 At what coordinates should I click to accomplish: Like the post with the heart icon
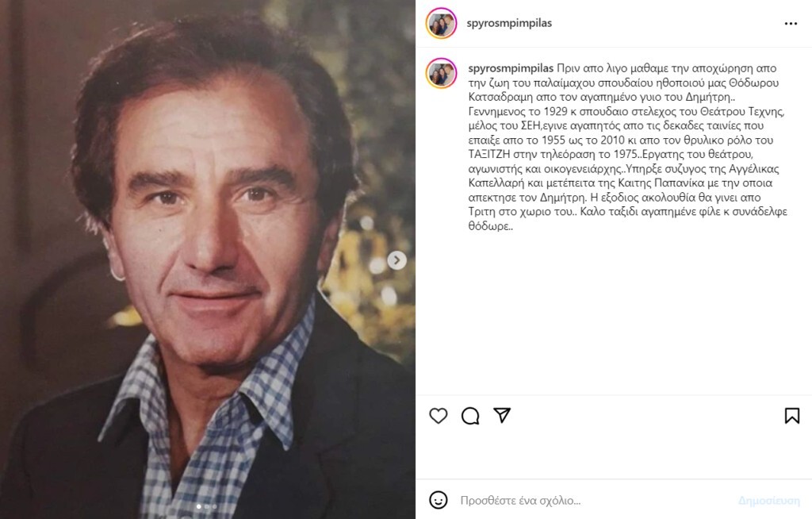(x=438, y=416)
